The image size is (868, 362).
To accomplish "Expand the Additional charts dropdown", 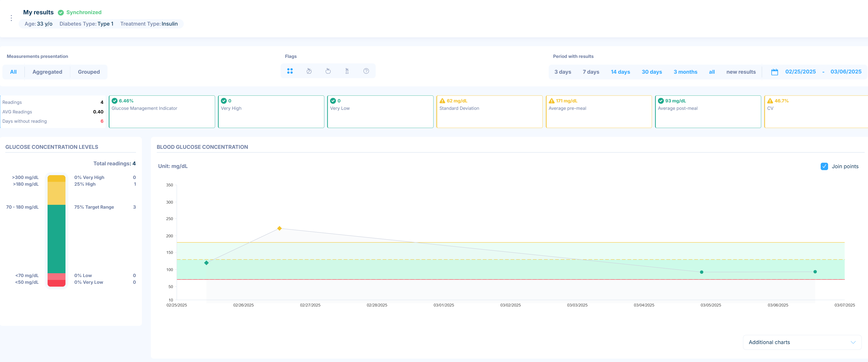I will tap(802, 342).
